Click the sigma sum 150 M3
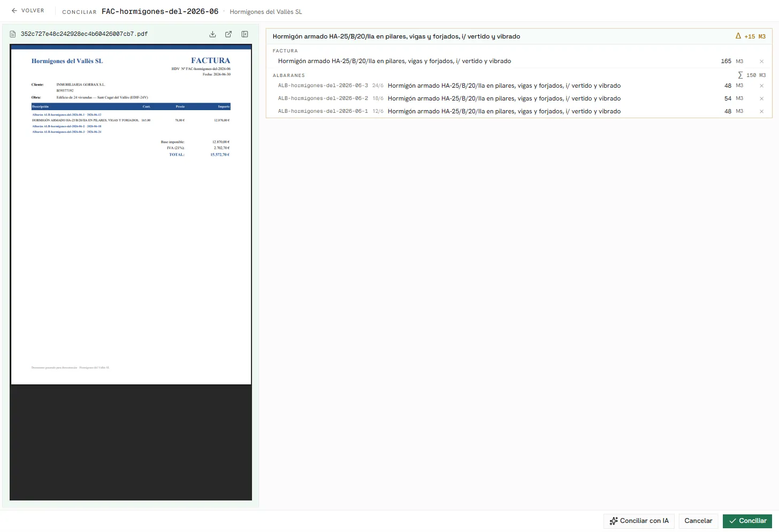 752,75
